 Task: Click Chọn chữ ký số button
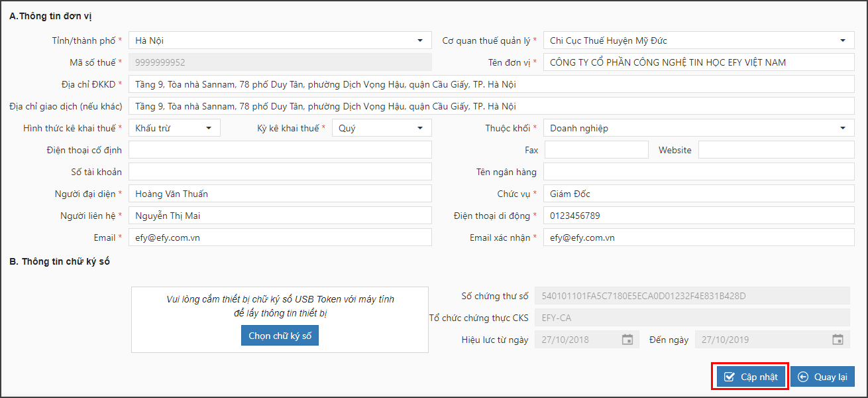pos(280,336)
